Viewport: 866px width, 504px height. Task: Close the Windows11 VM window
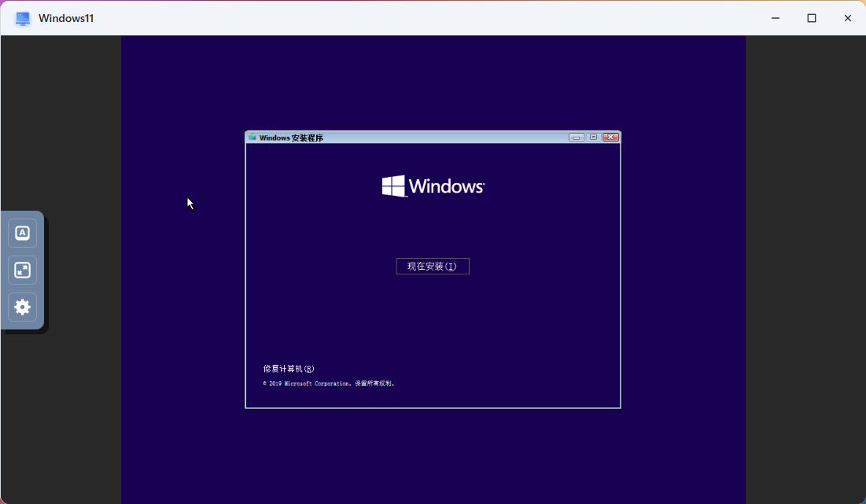click(x=848, y=18)
